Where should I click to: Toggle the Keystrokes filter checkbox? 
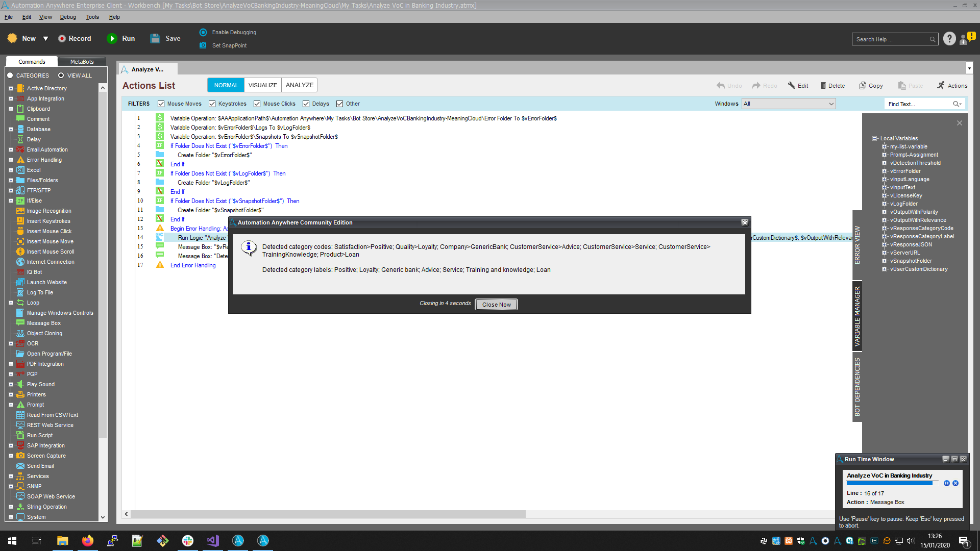click(x=212, y=104)
